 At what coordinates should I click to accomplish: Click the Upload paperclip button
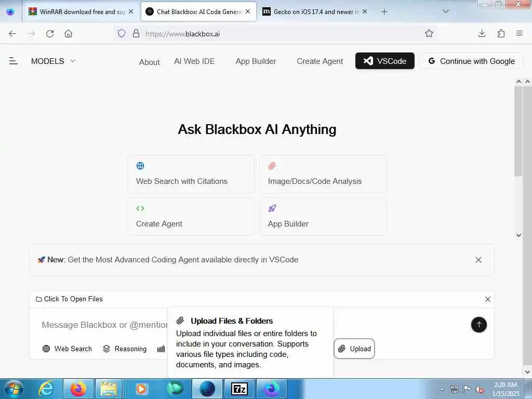354,349
